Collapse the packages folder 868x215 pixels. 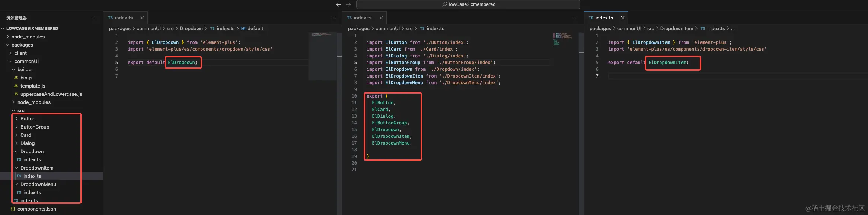point(51,45)
